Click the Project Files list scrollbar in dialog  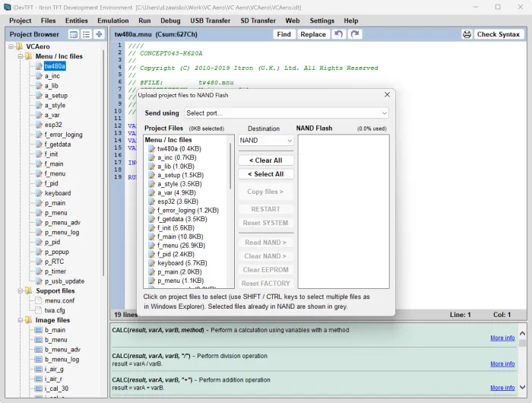point(230,166)
